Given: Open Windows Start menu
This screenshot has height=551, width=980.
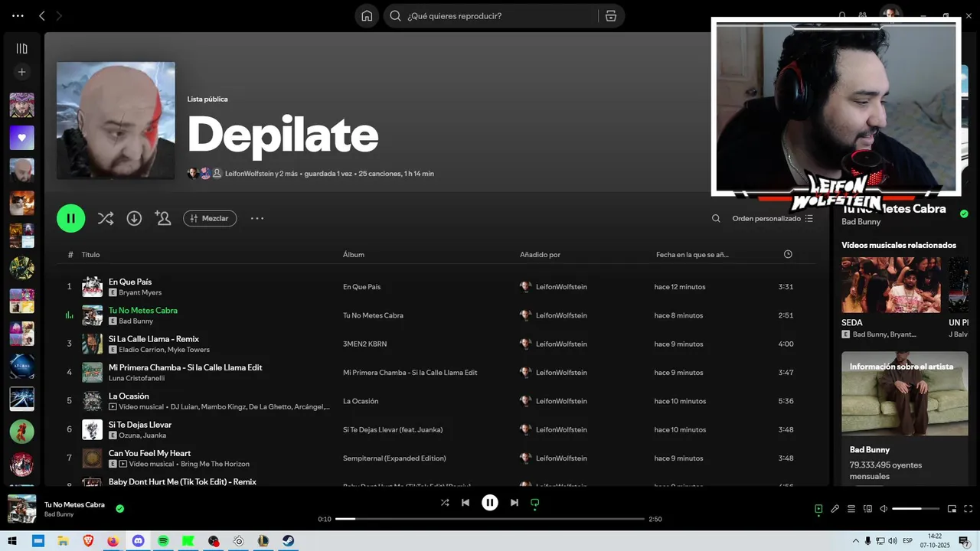Looking at the screenshot, I should click(12, 541).
